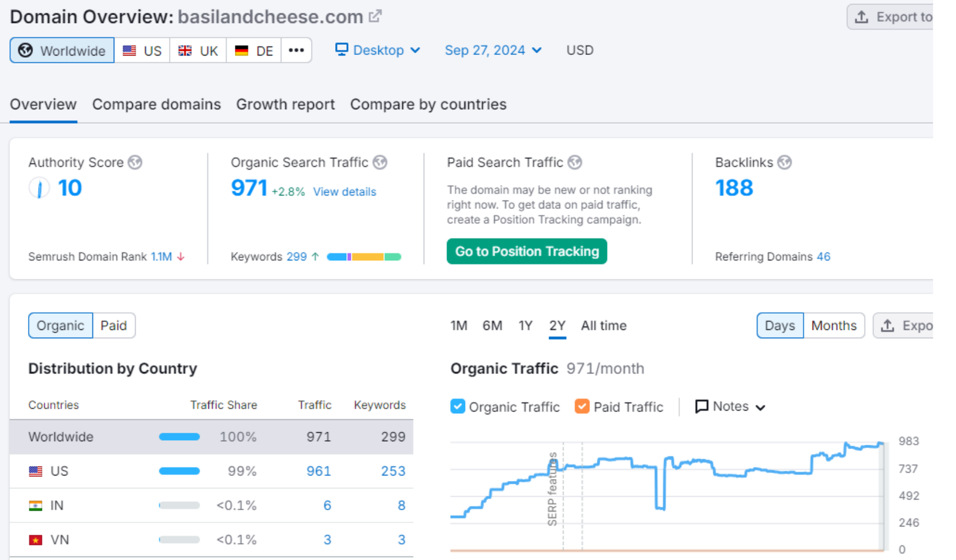Click the Worldwide globe icon
Screen dimensions: 956x560
click(25, 50)
